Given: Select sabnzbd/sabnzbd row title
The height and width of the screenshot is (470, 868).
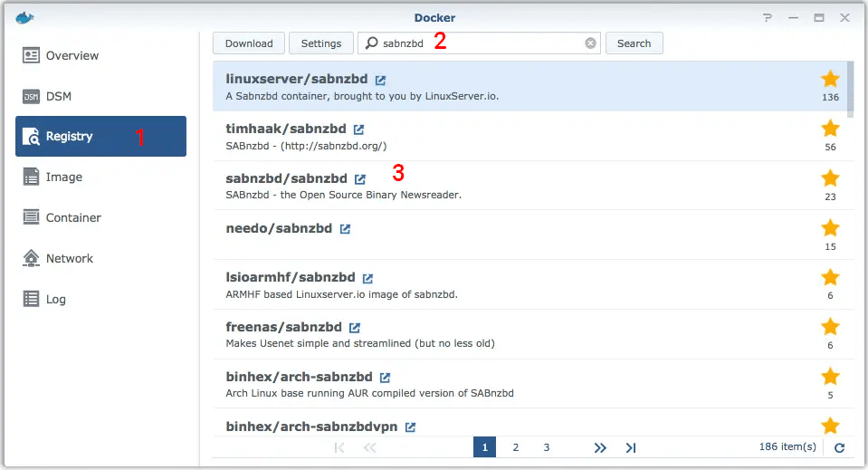Looking at the screenshot, I should point(286,178).
